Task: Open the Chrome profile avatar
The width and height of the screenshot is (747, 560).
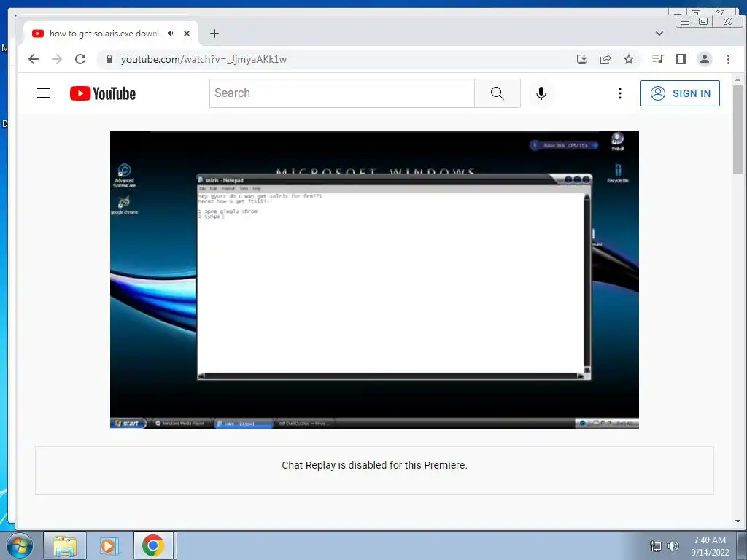Action: pos(705,59)
